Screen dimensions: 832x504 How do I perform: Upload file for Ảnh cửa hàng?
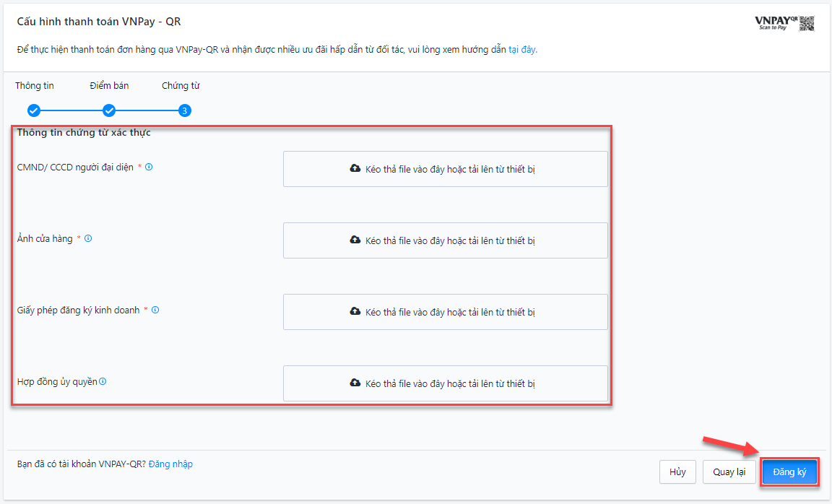tap(445, 240)
